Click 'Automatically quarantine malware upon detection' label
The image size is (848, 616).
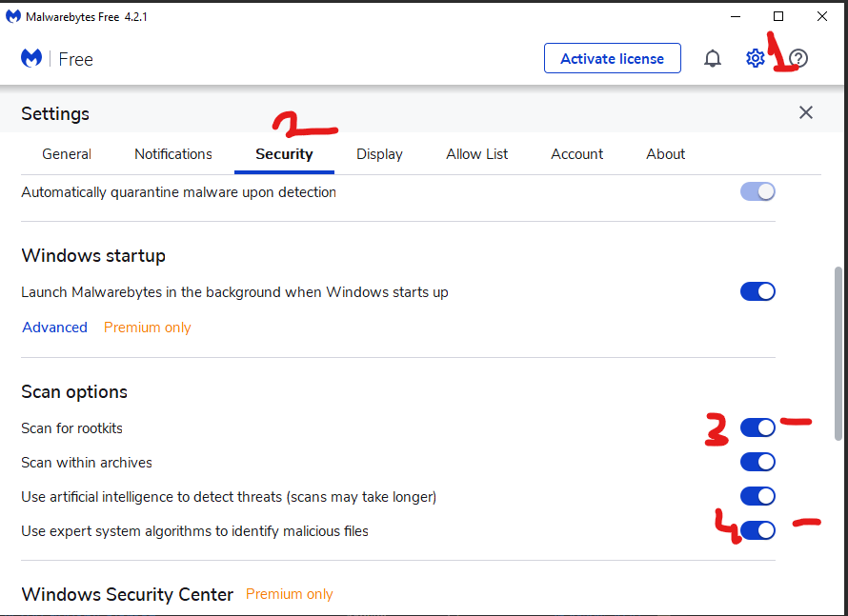[178, 192]
